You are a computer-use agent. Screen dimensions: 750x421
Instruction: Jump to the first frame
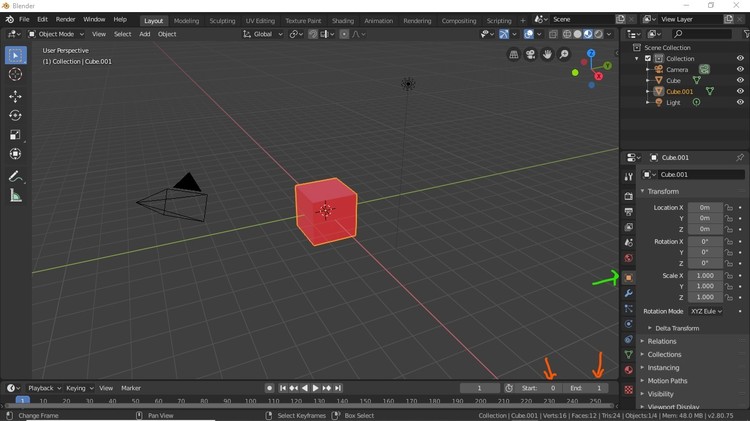282,388
